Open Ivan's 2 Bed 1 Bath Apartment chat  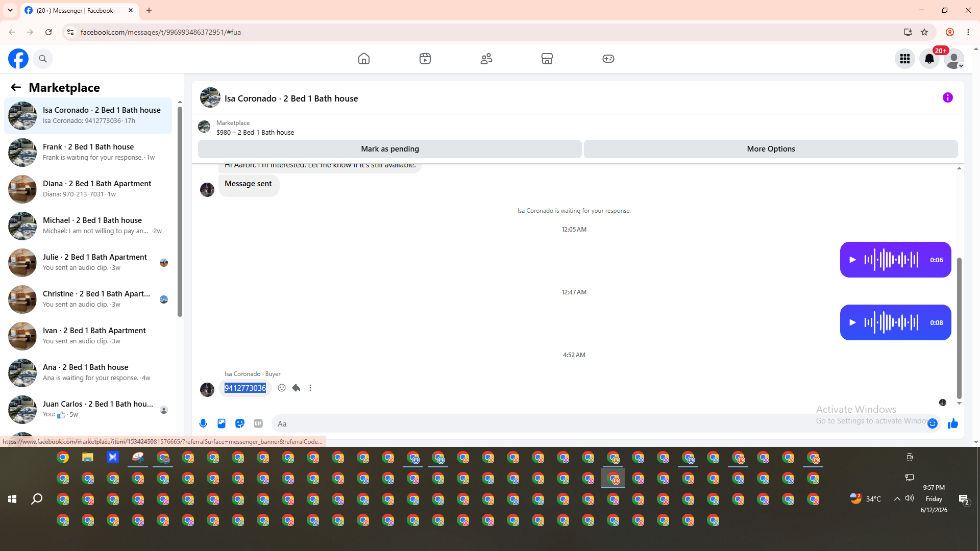tap(88, 336)
